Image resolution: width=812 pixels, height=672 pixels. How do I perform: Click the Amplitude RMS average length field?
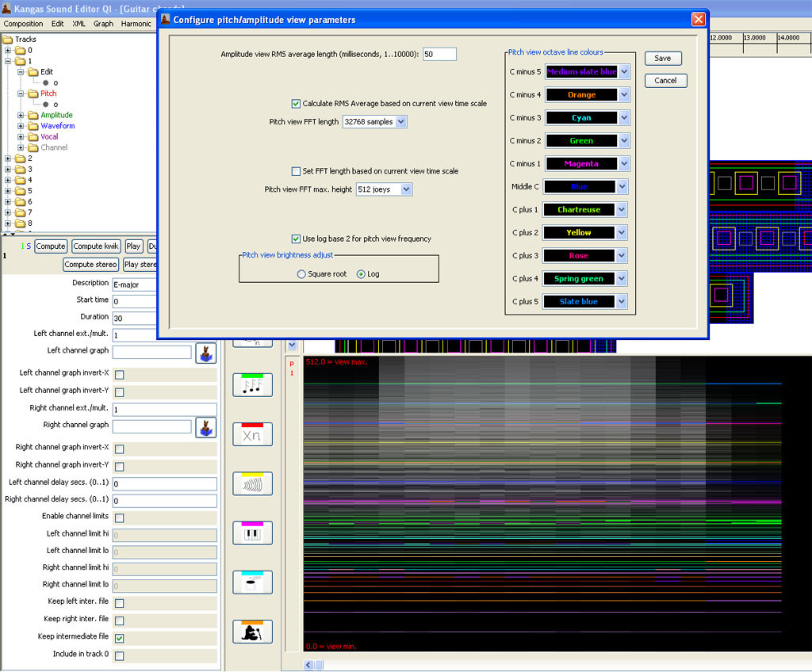[x=439, y=55]
